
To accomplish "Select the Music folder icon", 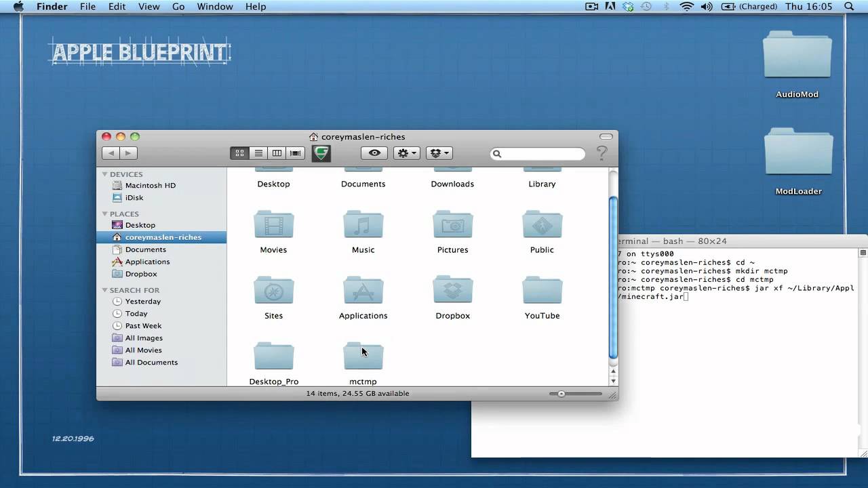I will 363,224.
